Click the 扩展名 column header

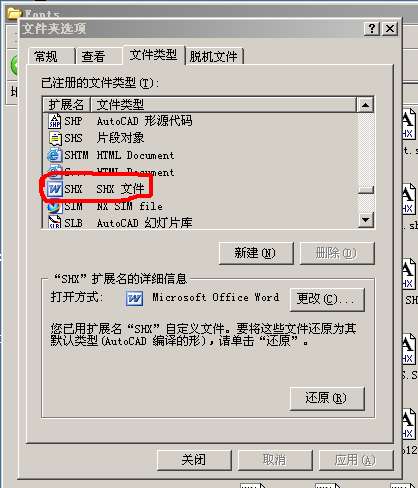click(x=67, y=105)
